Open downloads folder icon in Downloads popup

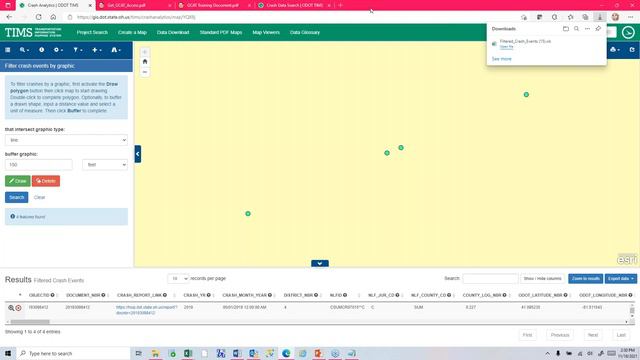(x=566, y=29)
